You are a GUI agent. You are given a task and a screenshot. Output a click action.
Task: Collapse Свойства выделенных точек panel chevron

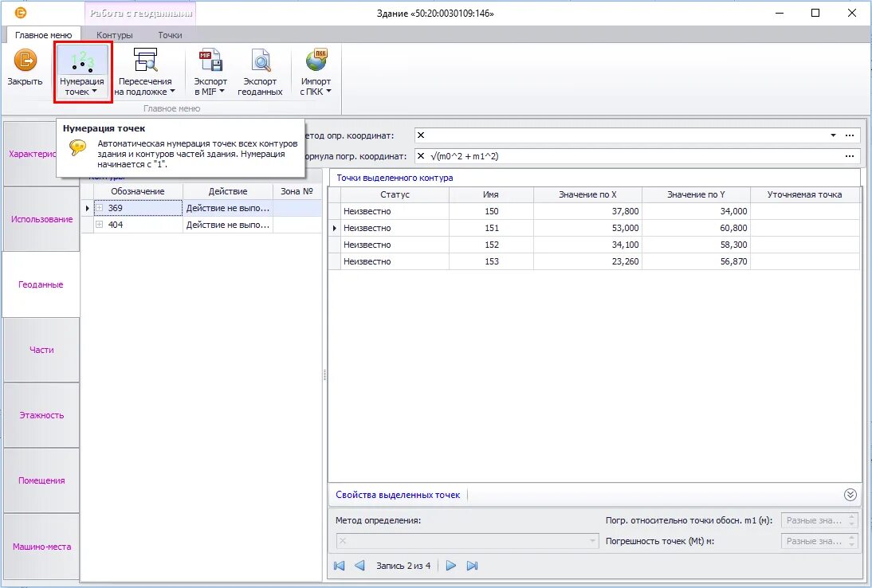[850, 495]
